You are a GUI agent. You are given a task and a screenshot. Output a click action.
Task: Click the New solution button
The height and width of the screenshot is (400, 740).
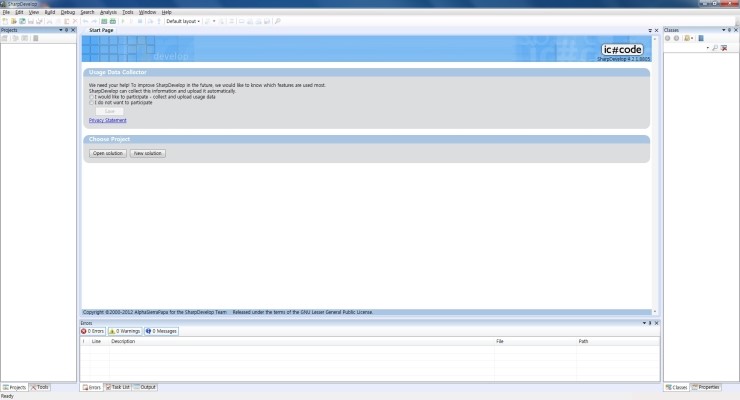[x=148, y=153]
